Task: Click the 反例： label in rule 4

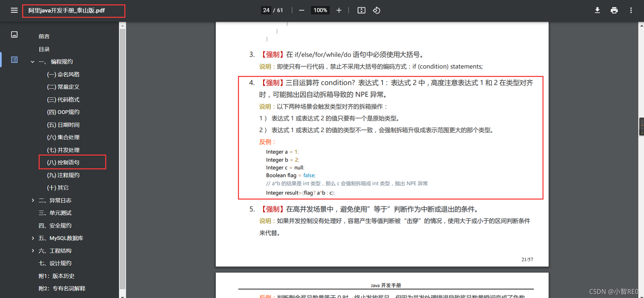Action: tap(267, 142)
